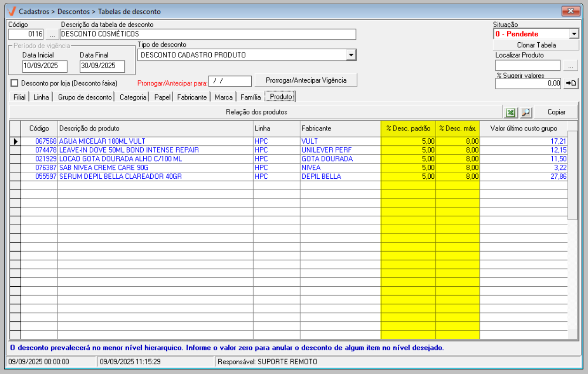Click the magnifier search icon above the grid
588x374 pixels.
(526, 113)
